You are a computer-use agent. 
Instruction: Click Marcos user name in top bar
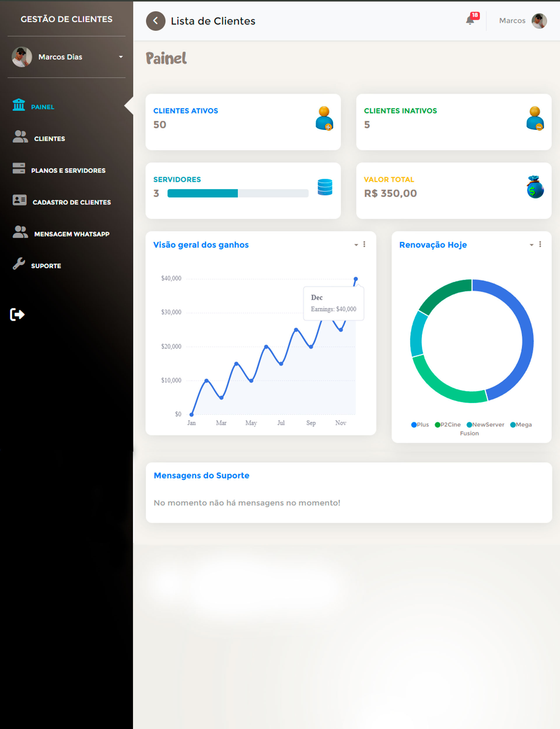point(512,21)
